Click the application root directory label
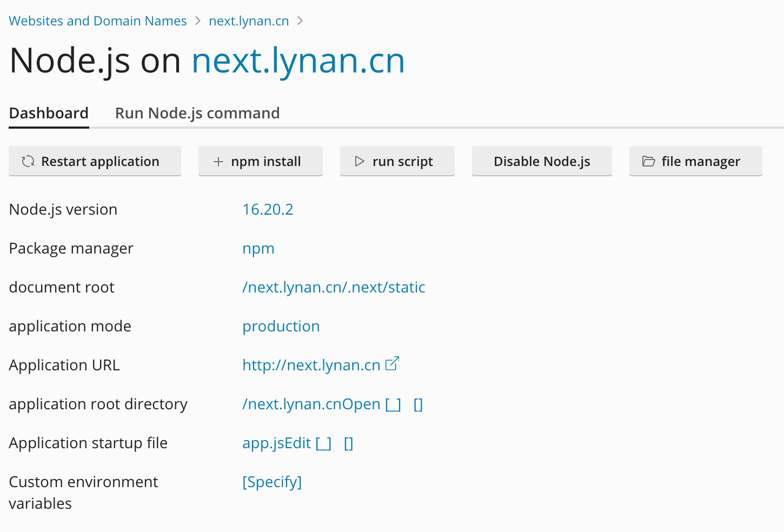Image resolution: width=784 pixels, height=532 pixels. 98,404
